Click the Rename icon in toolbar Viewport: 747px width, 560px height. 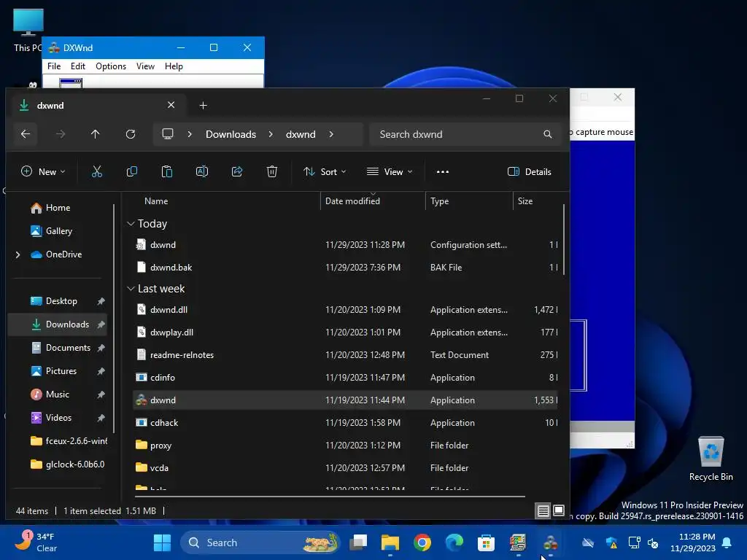[x=202, y=171]
